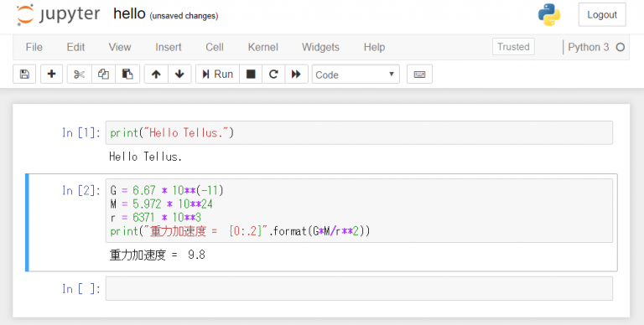Restart kernel and rerun all with fast-forward icon
The image size is (644, 325).
click(x=296, y=75)
